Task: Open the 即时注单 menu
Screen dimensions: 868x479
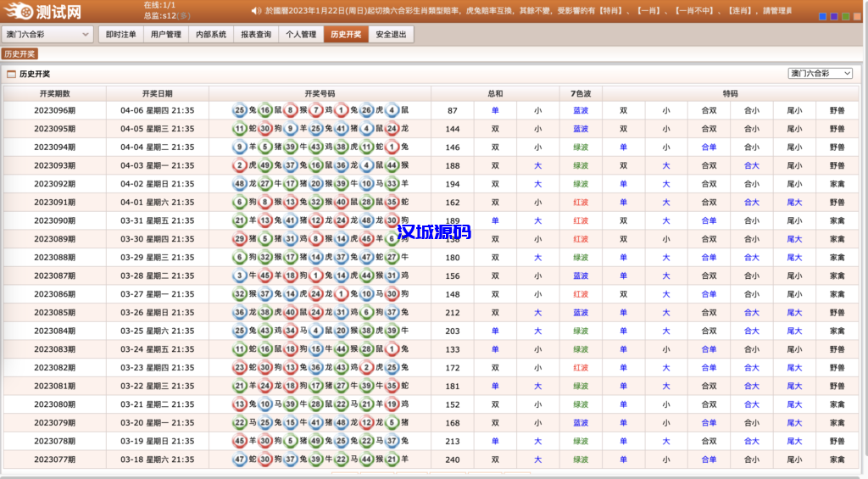Action: coord(120,34)
